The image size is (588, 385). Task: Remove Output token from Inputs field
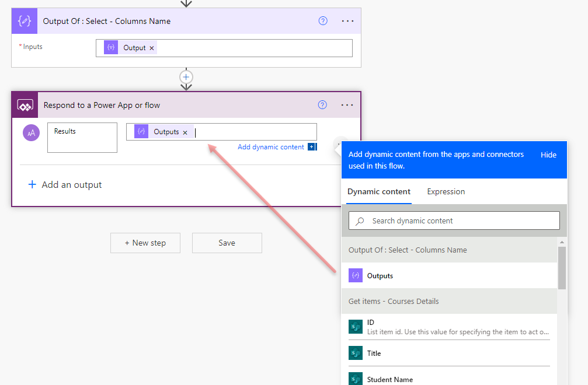(x=152, y=48)
